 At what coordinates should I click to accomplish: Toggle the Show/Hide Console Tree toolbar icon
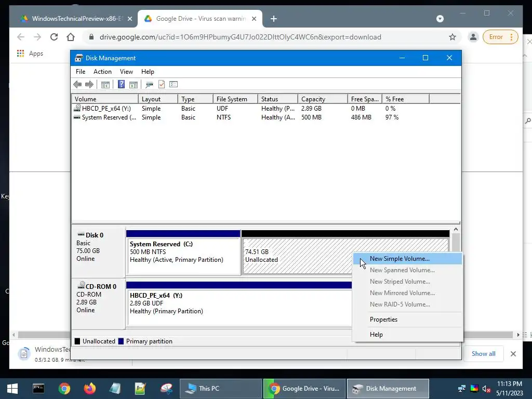105,84
